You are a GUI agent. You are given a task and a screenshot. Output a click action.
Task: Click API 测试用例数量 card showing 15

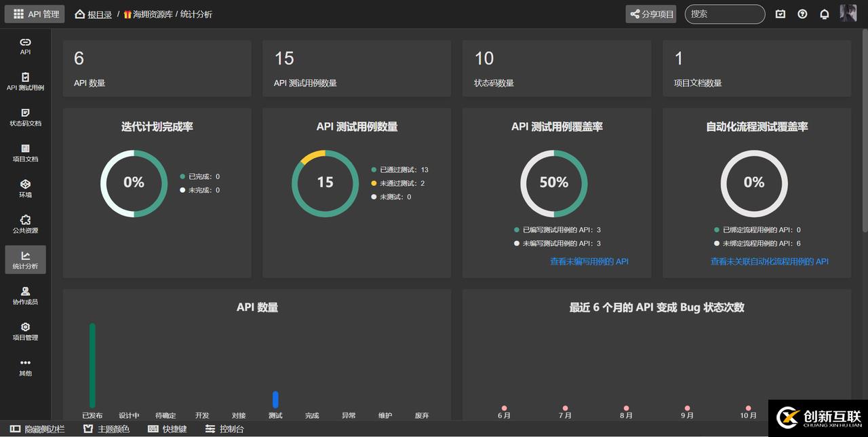[x=357, y=69]
